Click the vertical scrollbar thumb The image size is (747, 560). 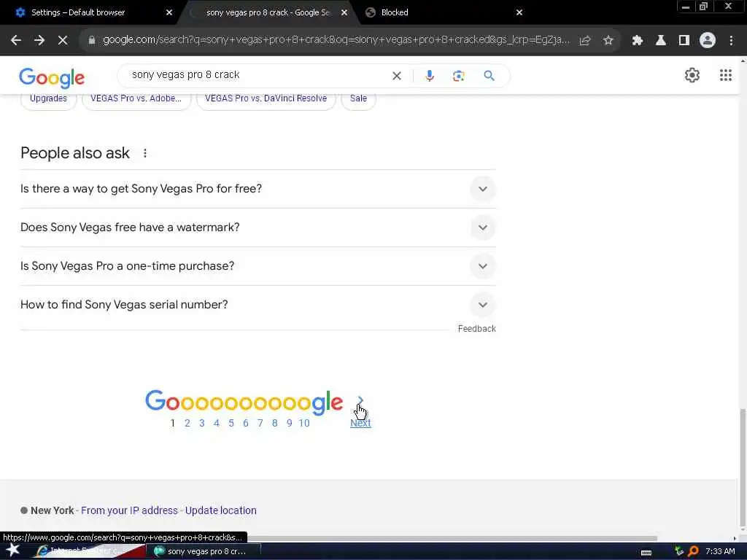[742, 467]
